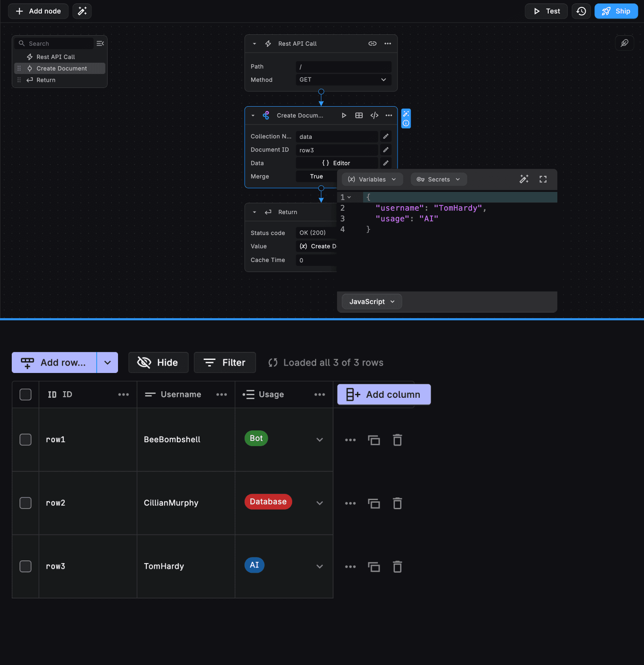The image size is (644, 665).
Task: Select the row1 checkbox
Action: [26, 440]
